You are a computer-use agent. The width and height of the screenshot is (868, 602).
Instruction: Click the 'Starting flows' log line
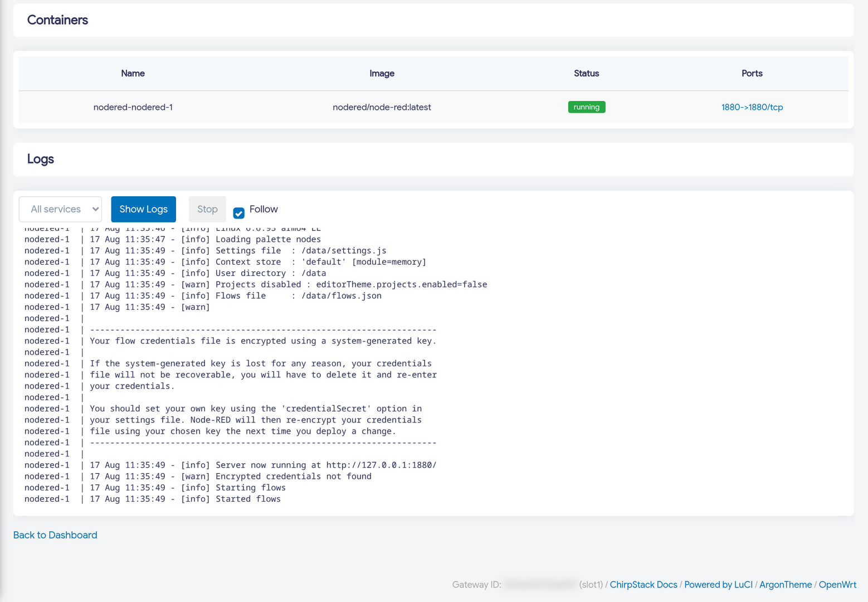pos(155,488)
